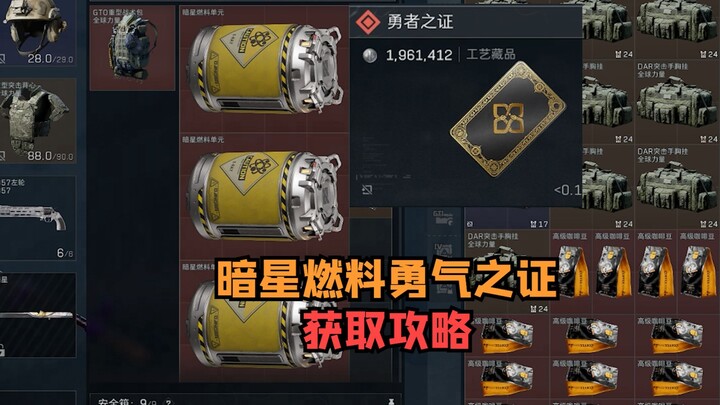Select the middle 暗星燃料单元 canister
Image resolution: width=720 pixels, height=405 pixels.
click(264, 197)
